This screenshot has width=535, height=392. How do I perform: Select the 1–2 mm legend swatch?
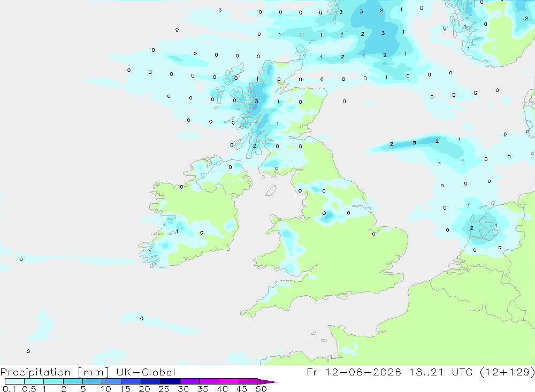pyautogui.click(x=53, y=381)
